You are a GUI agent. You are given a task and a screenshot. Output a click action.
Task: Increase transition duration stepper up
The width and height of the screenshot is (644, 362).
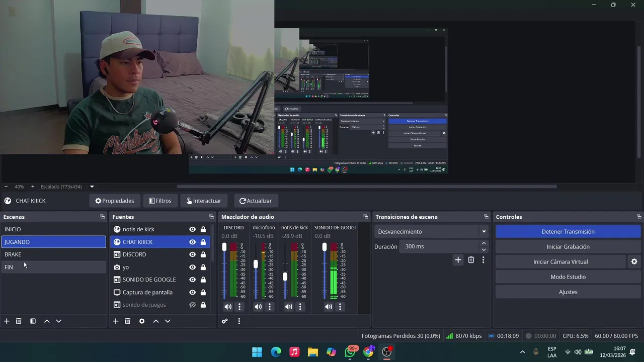click(x=484, y=243)
